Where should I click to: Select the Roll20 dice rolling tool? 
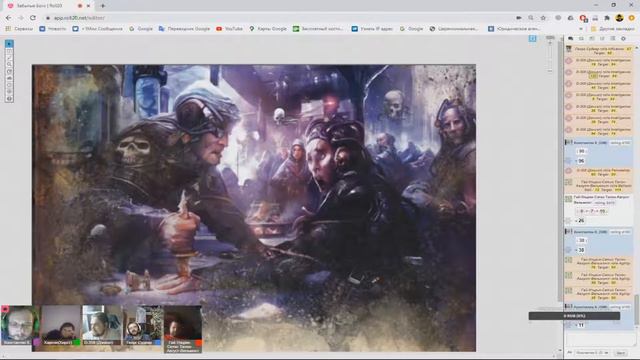point(9,91)
